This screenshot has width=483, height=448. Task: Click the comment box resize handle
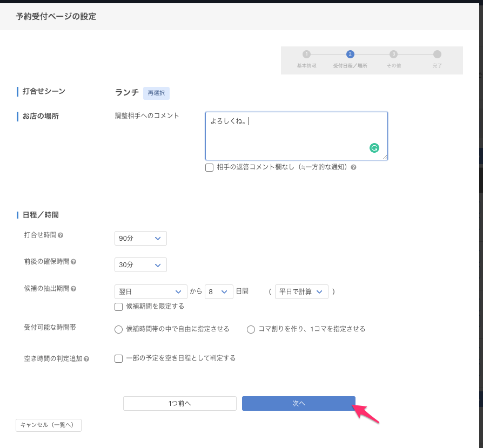click(385, 157)
